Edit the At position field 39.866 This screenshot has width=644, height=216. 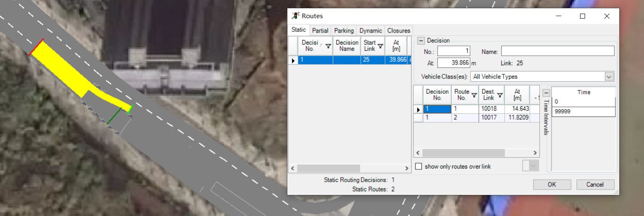(454, 63)
